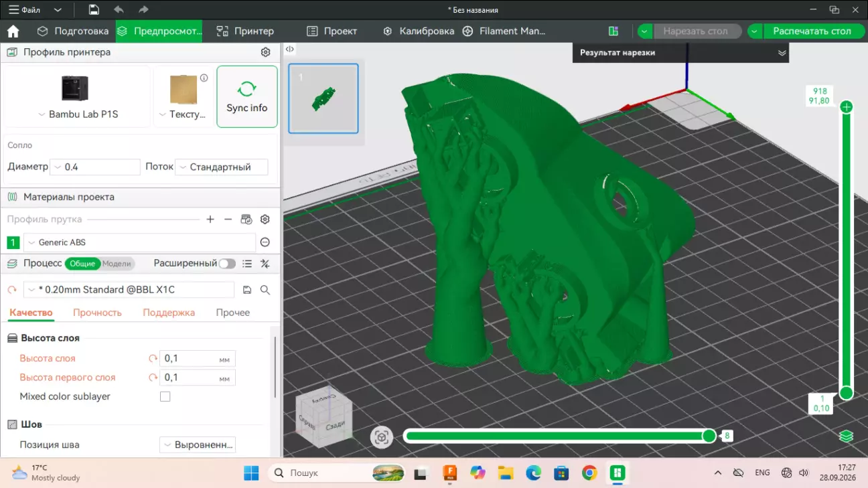Reset the Высота слоя value
868x488 pixels.
point(153,359)
